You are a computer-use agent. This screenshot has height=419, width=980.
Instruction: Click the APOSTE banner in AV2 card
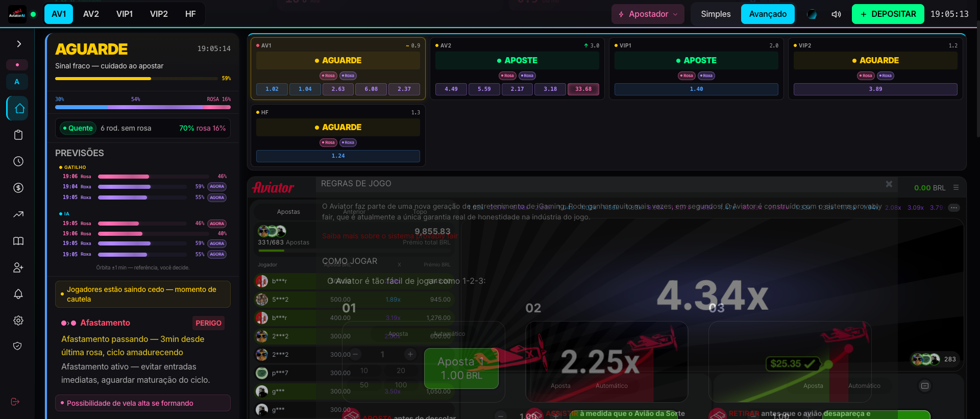pos(517,60)
